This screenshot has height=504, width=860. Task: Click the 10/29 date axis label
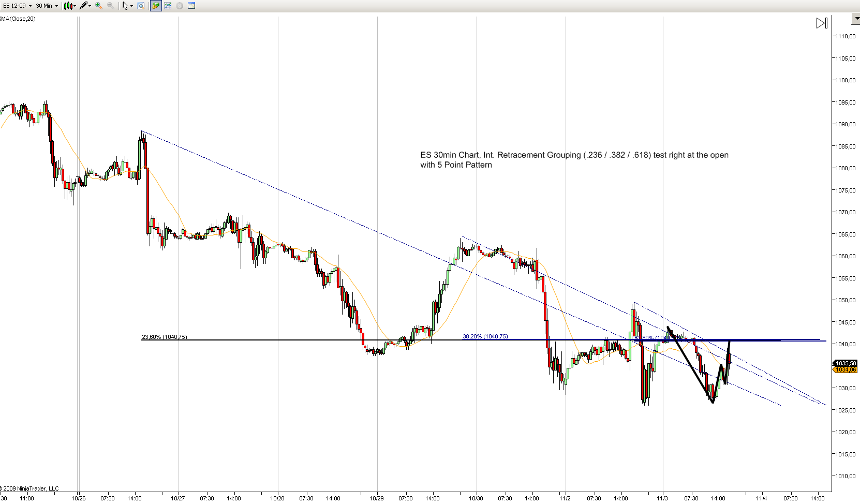coord(377,498)
